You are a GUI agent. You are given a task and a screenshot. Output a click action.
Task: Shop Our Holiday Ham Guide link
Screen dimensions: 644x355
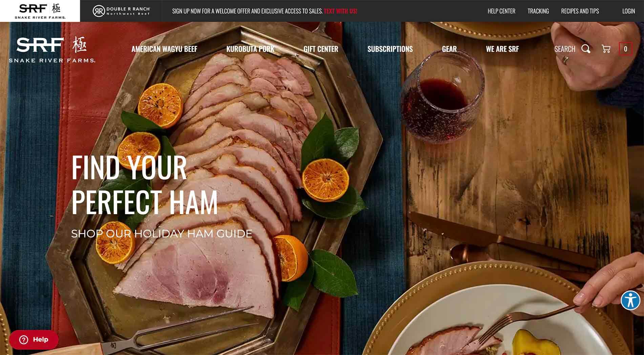(162, 234)
